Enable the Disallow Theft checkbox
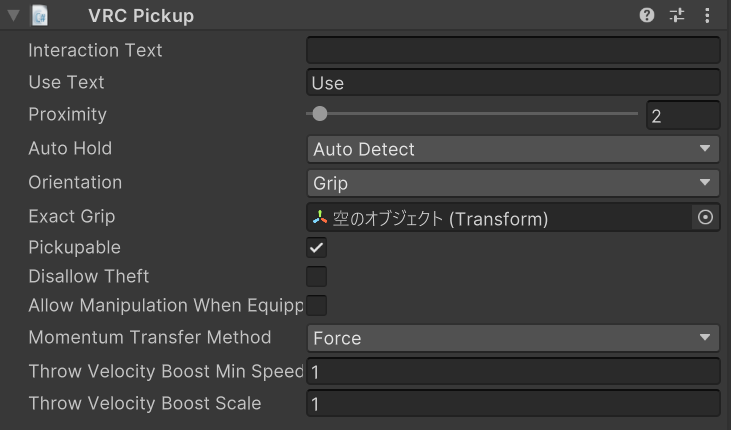The height and width of the screenshot is (430, 731). point(316,276)
